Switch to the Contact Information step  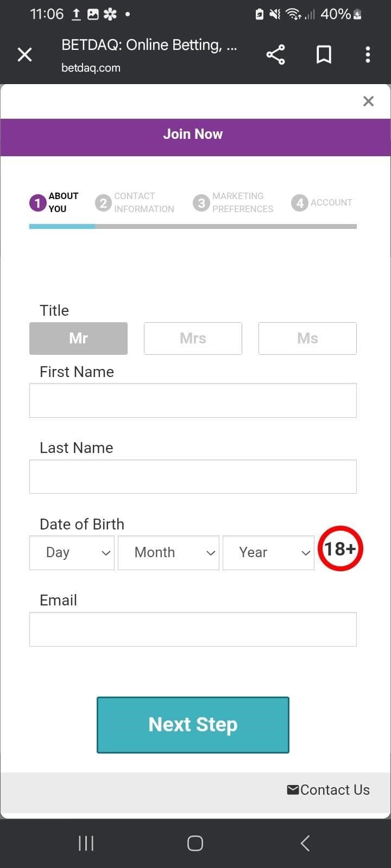pyautogui.click(x=135, y=202)
